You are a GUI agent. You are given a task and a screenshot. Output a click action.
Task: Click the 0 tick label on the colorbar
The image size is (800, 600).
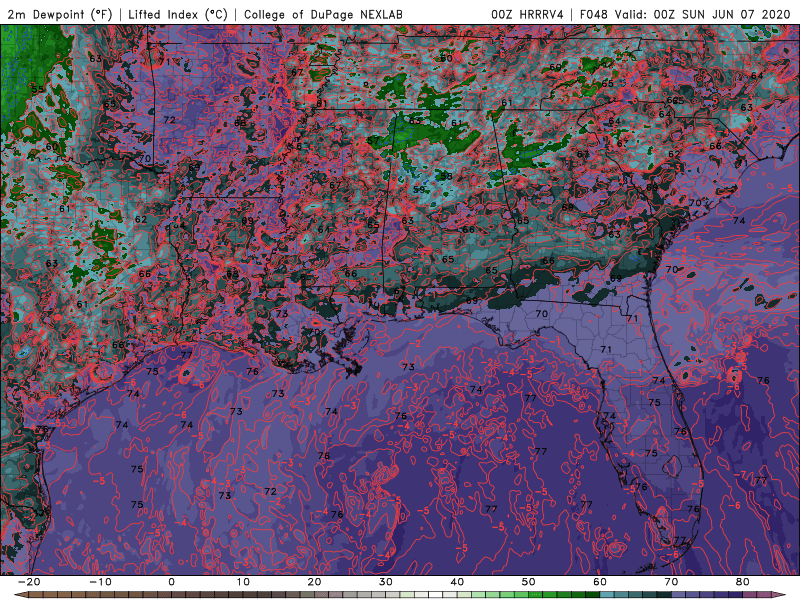pos(171,582)
